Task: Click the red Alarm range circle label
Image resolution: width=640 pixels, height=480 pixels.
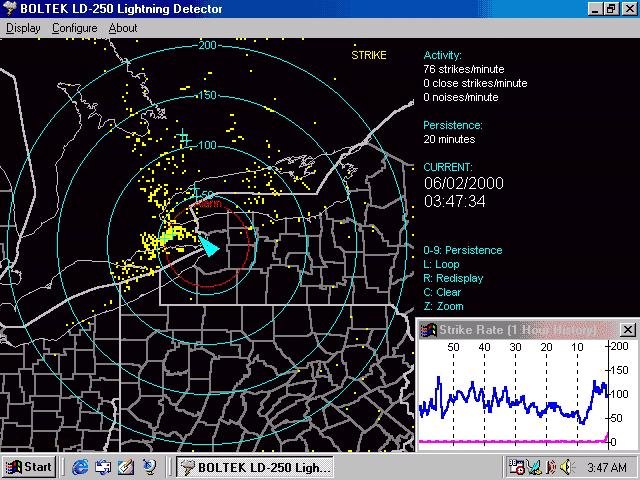Action: coord(210,204)
